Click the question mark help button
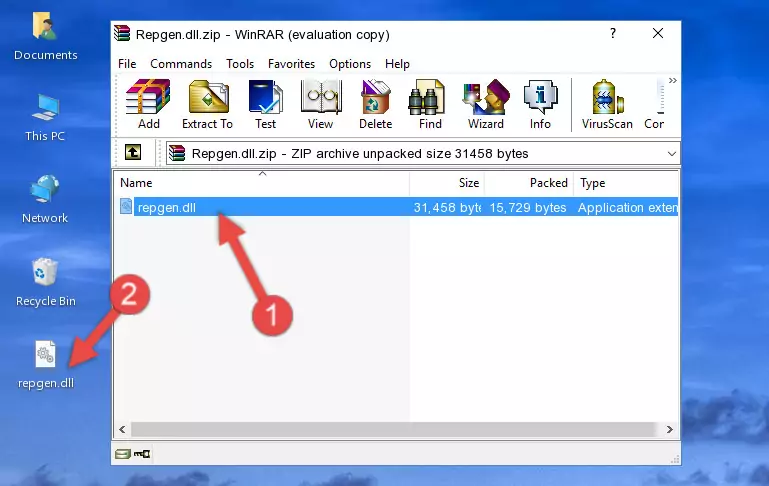Image resolution: width=769 pixels, height=486 pixels. pyautogui.click(x=613, y=33)
